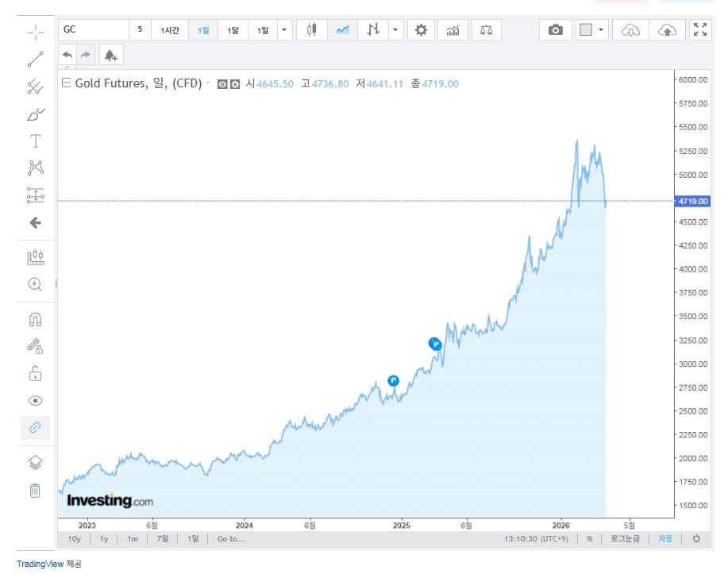Click the 13:10:30 (UTC+9) timezone

coord(536,539)
